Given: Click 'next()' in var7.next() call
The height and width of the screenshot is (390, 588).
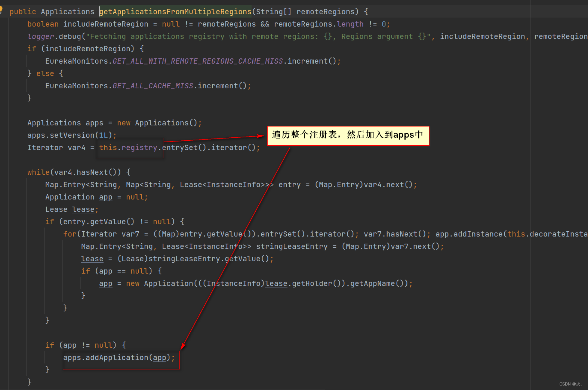Looking at the screenshot, I should [x=426, y=246].
